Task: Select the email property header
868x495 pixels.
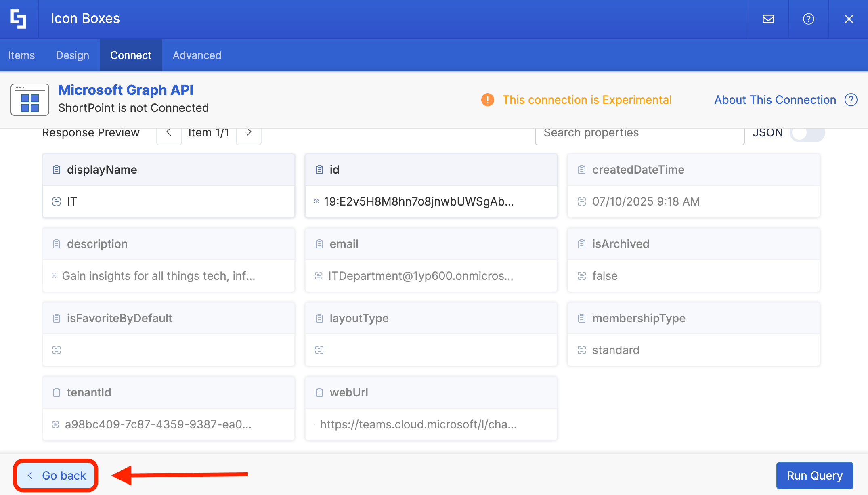Action: (x=431, y=244)
